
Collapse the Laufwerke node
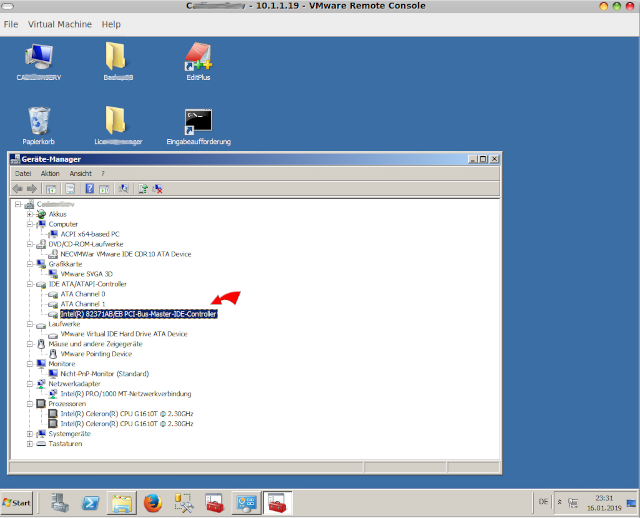[29, 324]
